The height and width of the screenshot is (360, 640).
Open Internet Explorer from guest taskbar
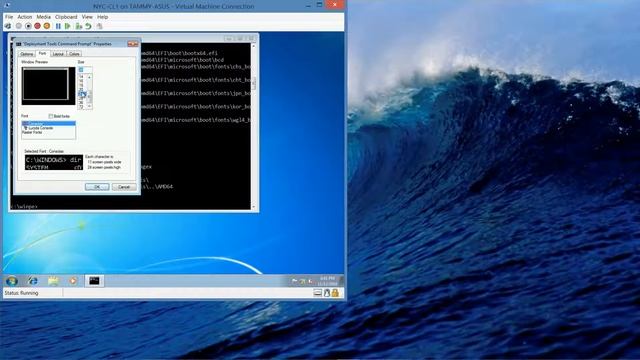click(32, 281)
